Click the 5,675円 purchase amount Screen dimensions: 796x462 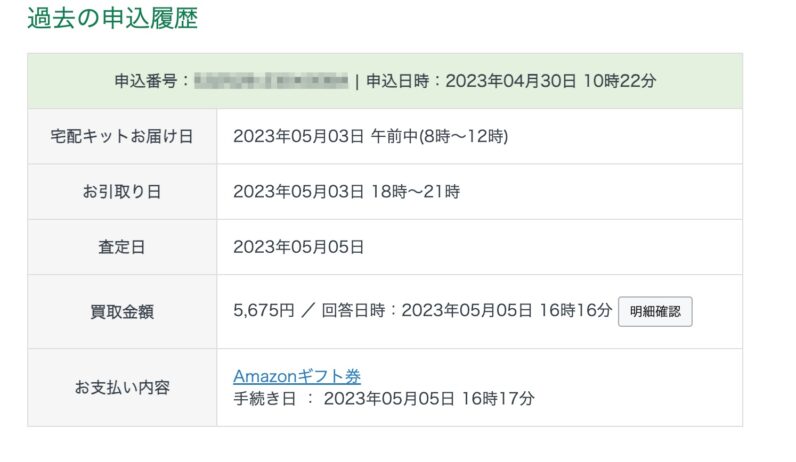pos(264,310)
